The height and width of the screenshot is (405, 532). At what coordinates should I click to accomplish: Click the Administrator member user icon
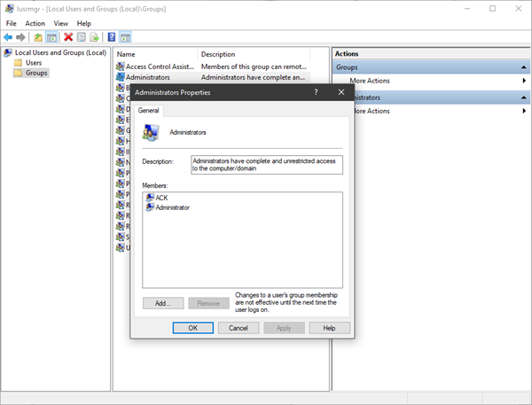click(150, 207)
